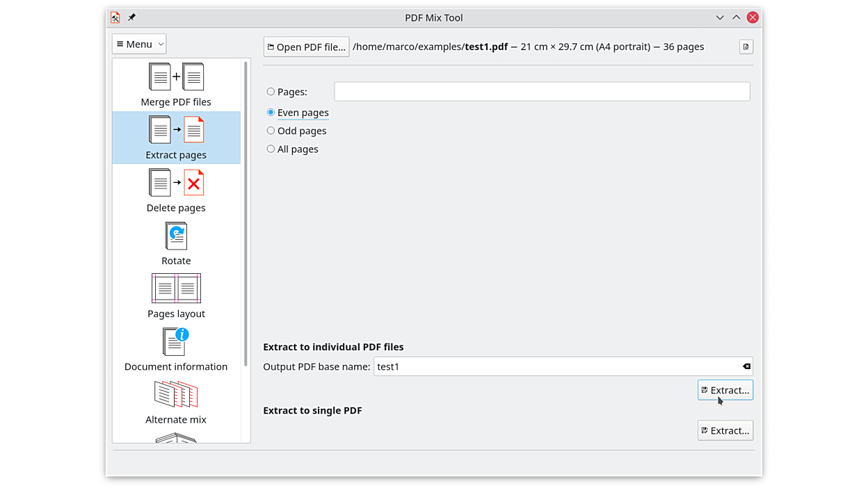Click Extract under individual PDF files
Viewport: 868px width, 488px height.
[725, 390]
